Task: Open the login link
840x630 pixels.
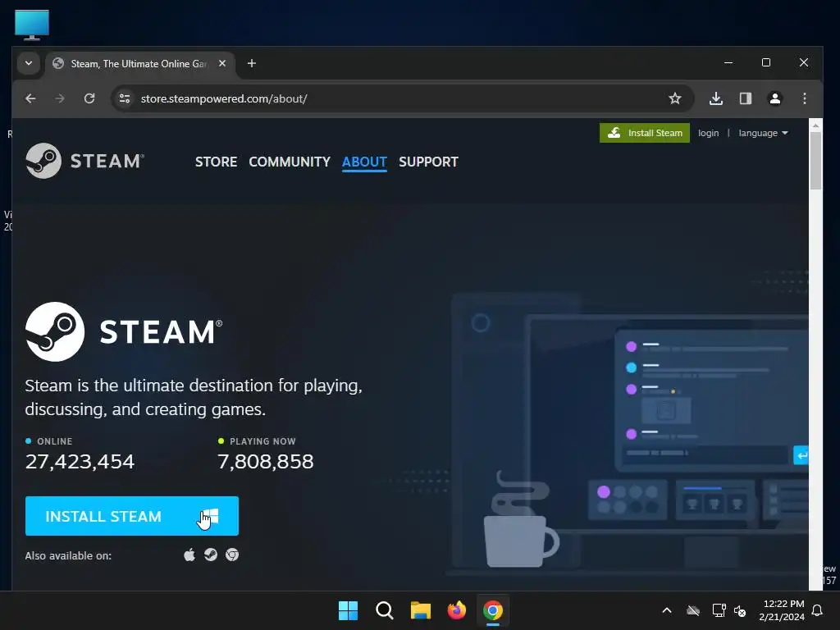Action: click(x=708, y=133)
